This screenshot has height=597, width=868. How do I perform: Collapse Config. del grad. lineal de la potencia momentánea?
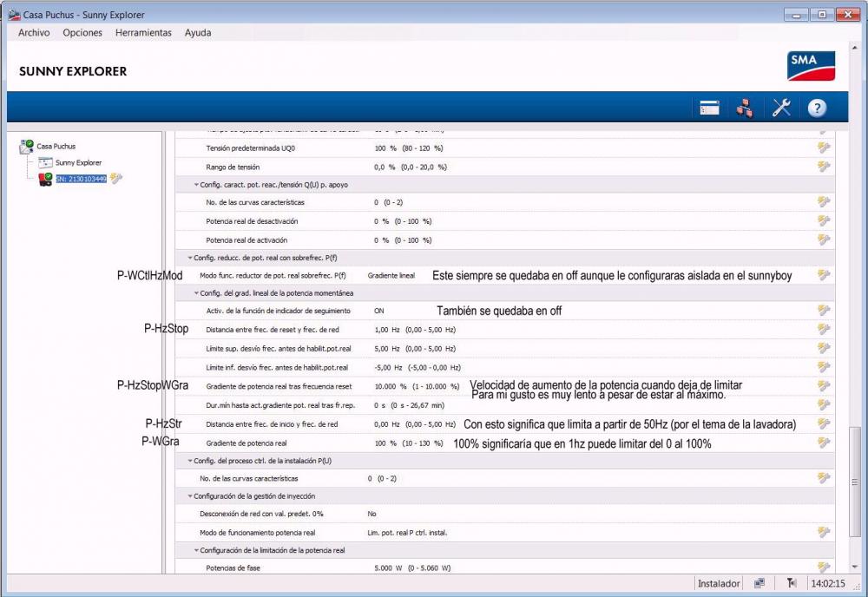point(196,293)
